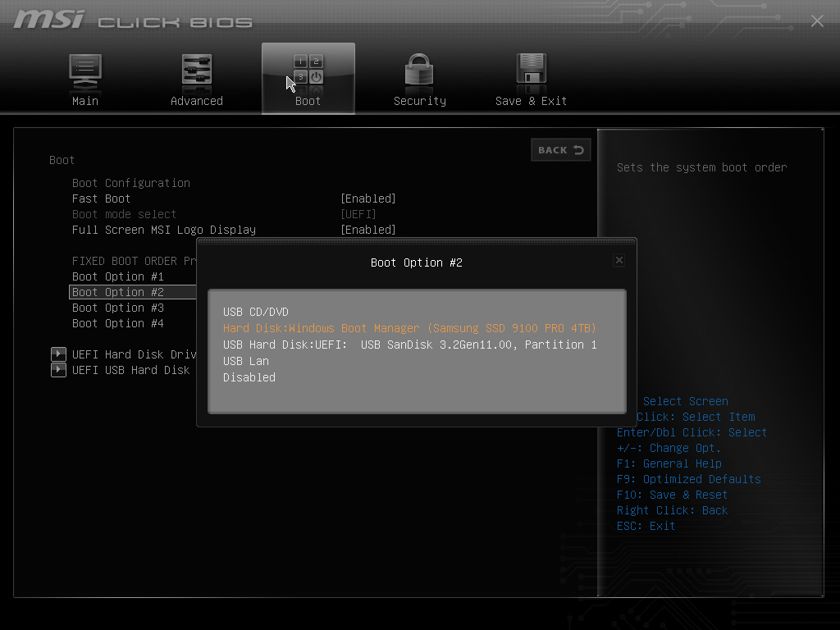Open UEFI USB Hard Disk priorities text
This screenshot has width=840, height=630.
point(130,370)
